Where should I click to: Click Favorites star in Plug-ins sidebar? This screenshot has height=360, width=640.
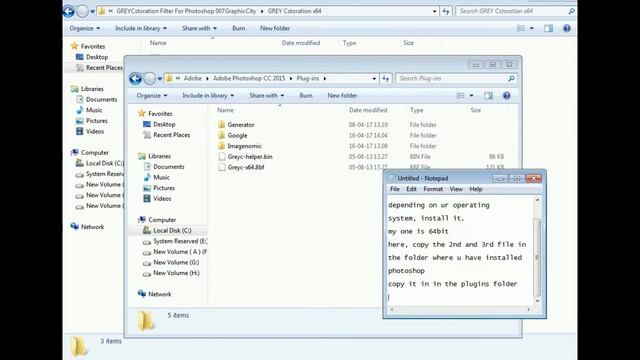pyautogui.click(x=142, y=113)
